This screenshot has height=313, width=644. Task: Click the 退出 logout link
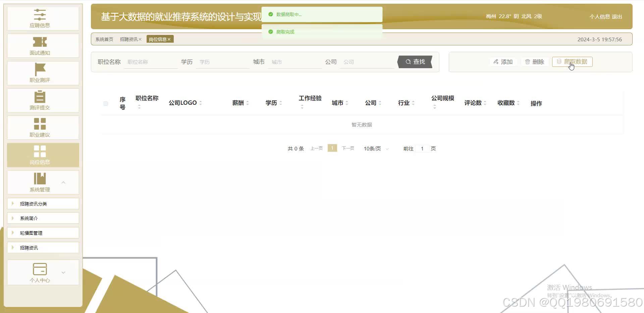617,16
